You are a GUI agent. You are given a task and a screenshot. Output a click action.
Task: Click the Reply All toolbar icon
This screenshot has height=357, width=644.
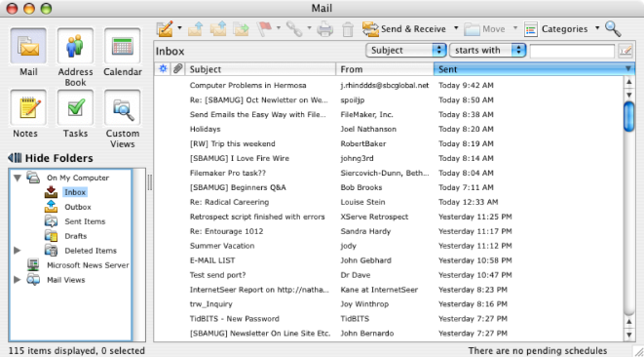pyautogui.click(x=218, y=29)
